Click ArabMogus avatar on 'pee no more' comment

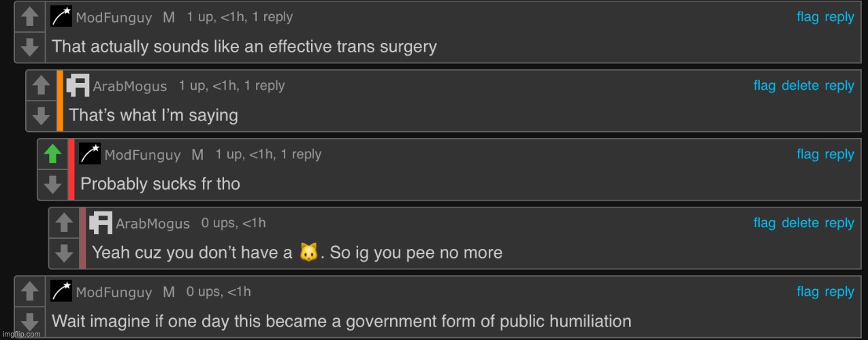click(101, 223)
